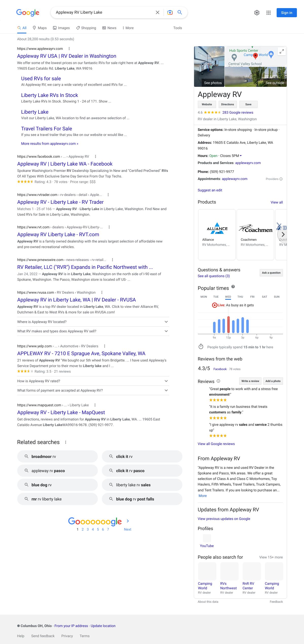
Task: Select THU in Popular times
Action: coord(240,297)
